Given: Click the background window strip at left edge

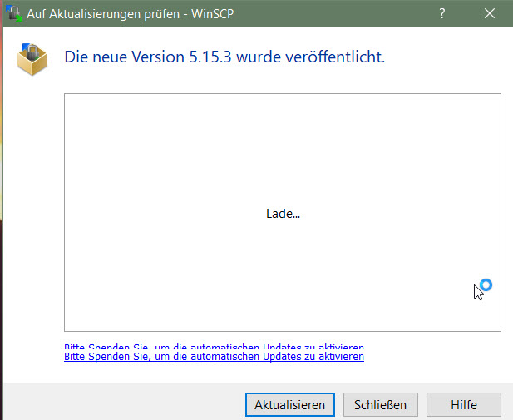Looking at the screenshot, I should pyautogui.click(x=1, y=208).
